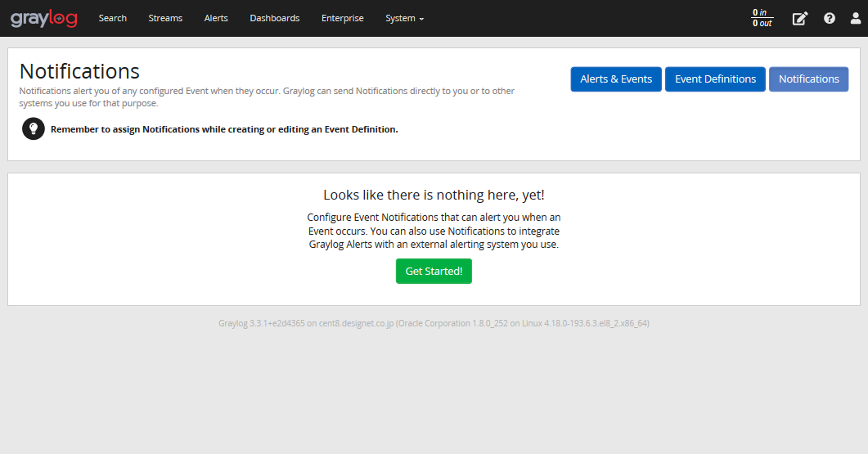Go to Streams in navigation
The image size is (868, 454).
tap(165, 18)
